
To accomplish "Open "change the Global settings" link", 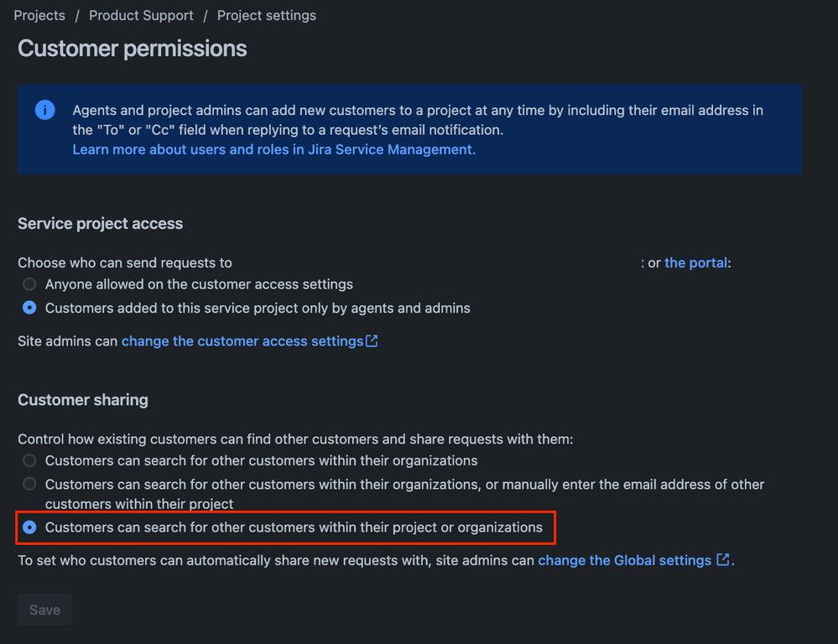I will [624, 560].
